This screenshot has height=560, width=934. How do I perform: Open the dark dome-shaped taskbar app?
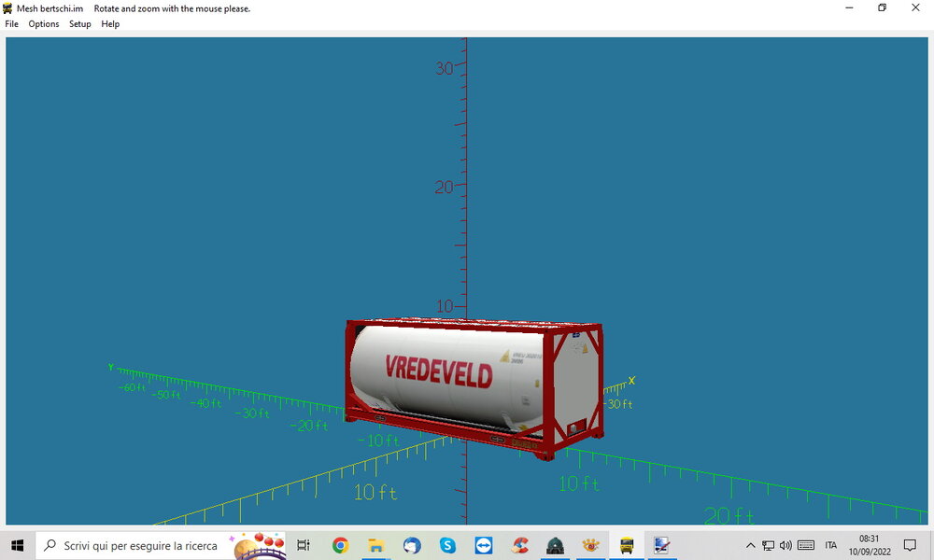(555, 545)
